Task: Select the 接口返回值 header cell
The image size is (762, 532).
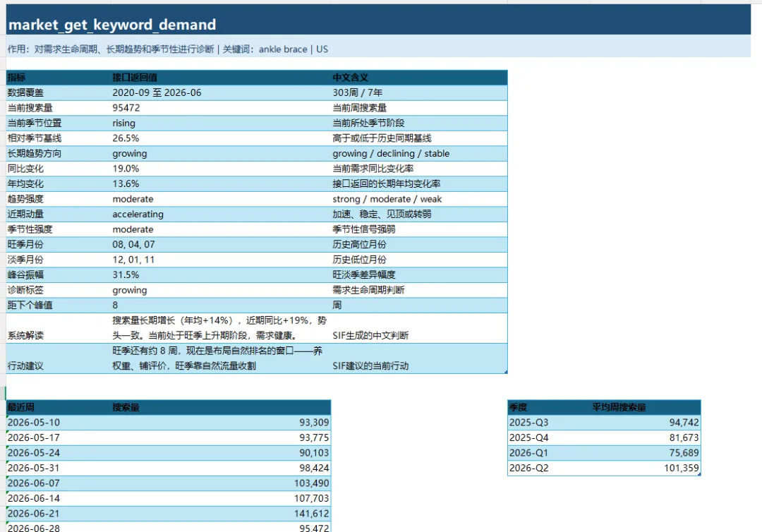Action: coord(221,77)
